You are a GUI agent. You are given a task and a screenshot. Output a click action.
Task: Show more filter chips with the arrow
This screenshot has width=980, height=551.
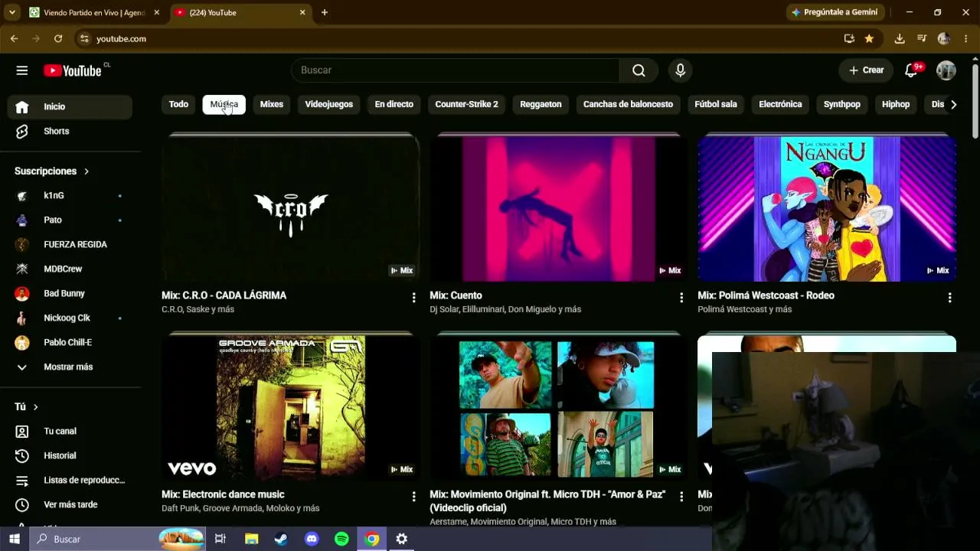pyautogui.click(x=953, y=104)
